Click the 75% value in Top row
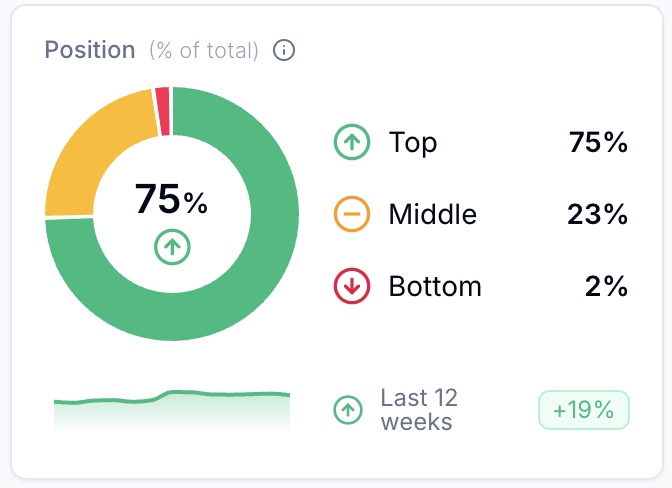The image size is (672, 488). pos(597,143)
